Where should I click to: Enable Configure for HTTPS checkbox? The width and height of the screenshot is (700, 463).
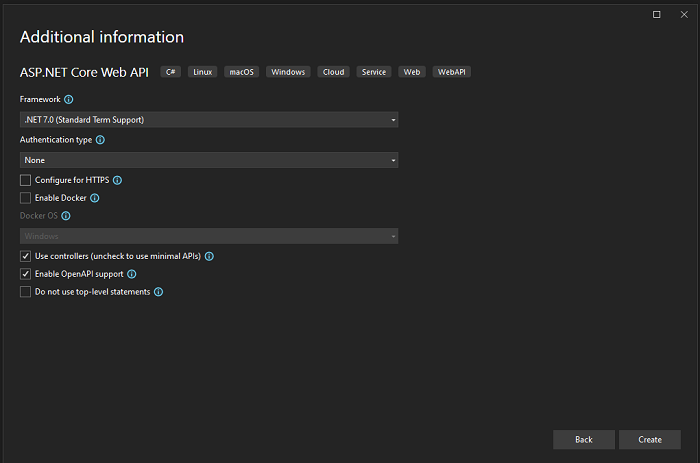(x=25, y=180)
